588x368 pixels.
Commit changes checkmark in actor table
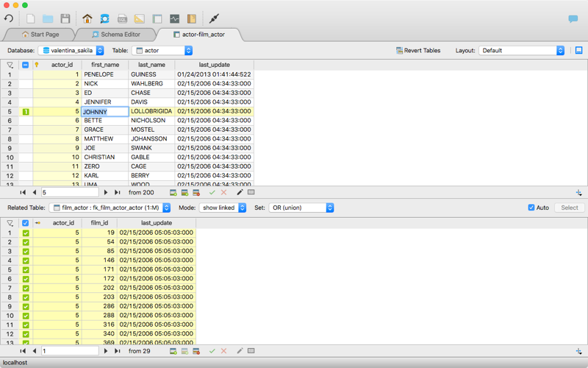click(212, 192)
